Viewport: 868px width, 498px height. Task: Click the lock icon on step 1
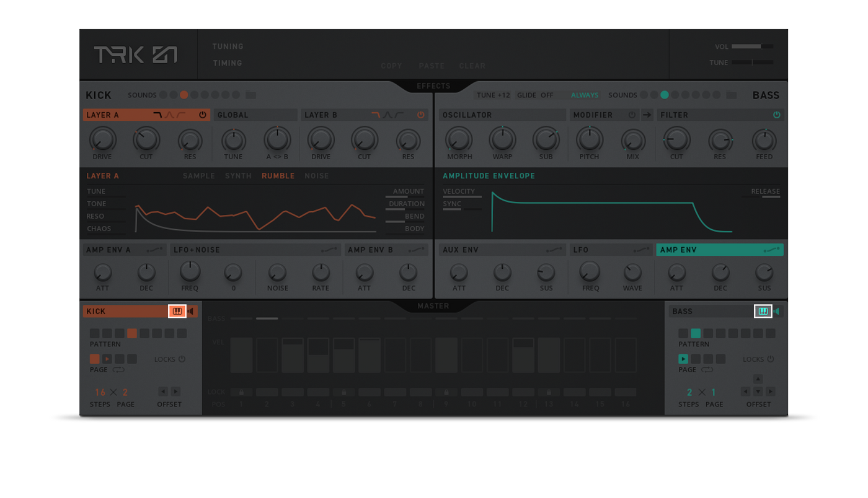click(x=242, y=392)
